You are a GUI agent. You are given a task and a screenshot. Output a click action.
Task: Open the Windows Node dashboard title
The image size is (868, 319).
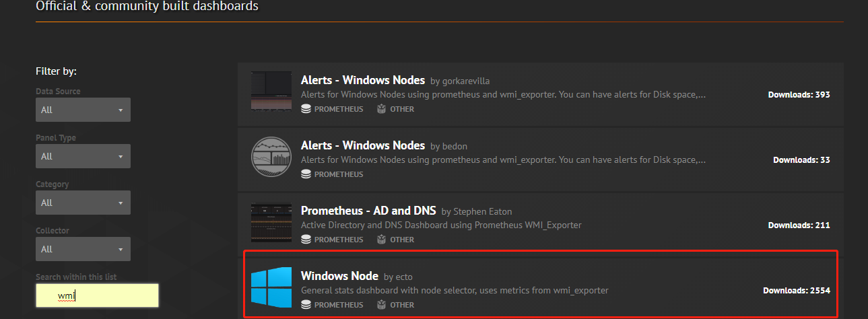point(339,276)
